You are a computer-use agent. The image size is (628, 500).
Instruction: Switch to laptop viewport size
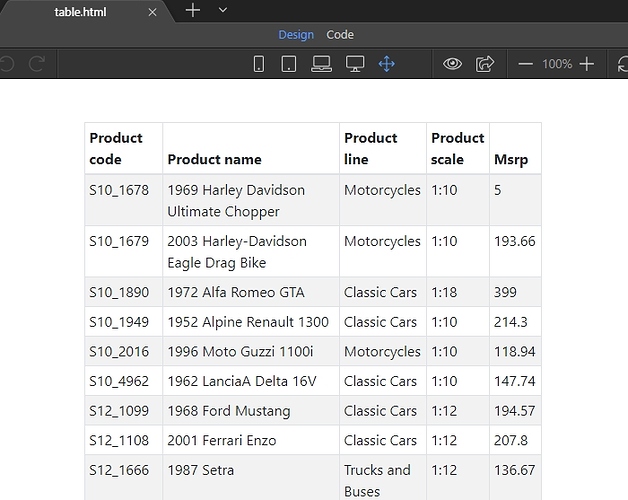point(321,64)
